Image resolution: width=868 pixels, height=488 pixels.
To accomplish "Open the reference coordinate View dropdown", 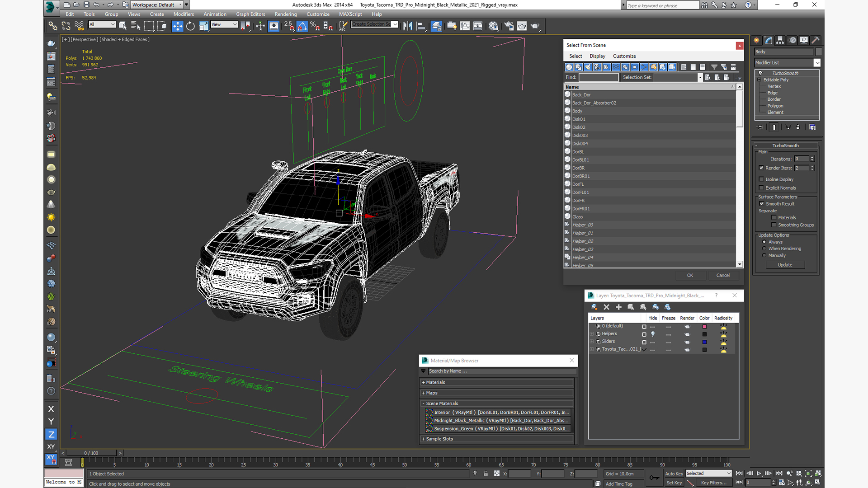I will (x=224, y=24).
